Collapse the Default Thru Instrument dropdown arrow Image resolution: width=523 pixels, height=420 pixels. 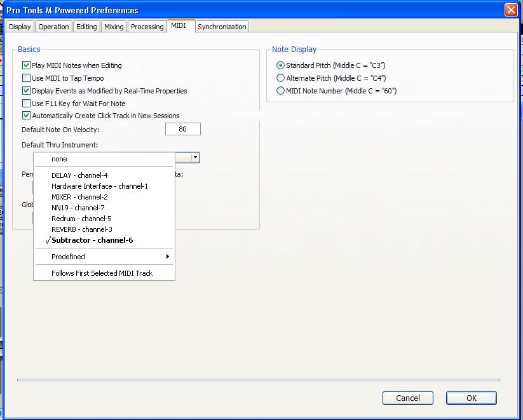tap(196, 157)
